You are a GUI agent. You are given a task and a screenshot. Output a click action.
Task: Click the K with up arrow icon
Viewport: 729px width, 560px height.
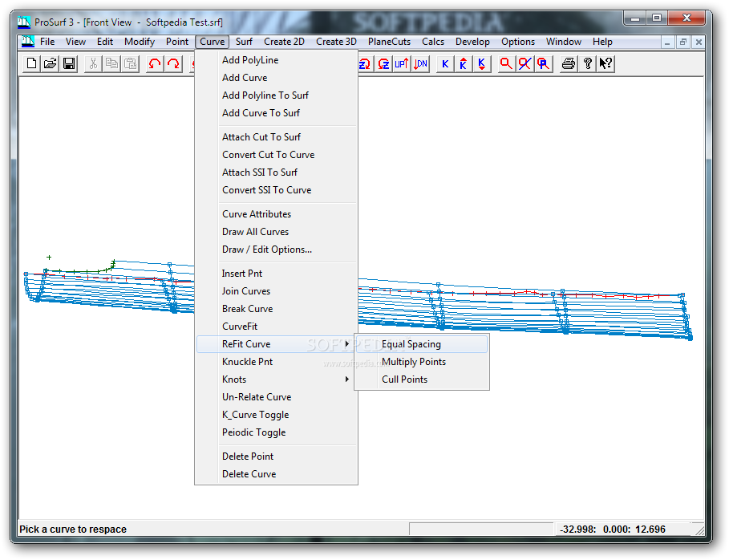point(463,63)
